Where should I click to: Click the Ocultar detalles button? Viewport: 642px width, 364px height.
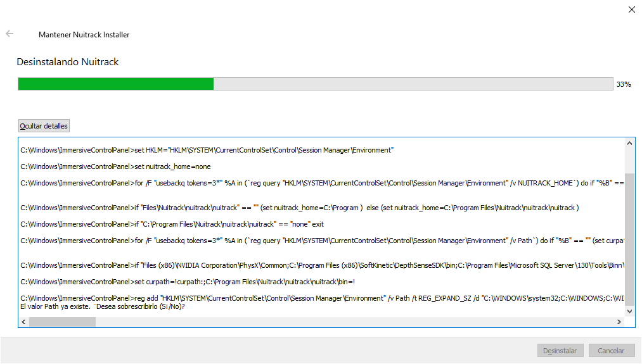click(44, 126)
